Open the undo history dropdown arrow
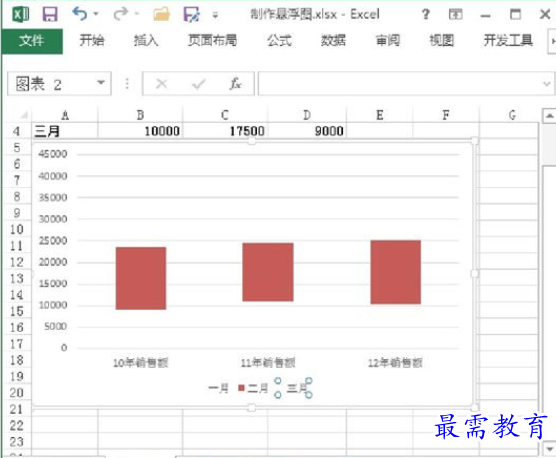This screenshot has height=458, width=556. (96, 14)
